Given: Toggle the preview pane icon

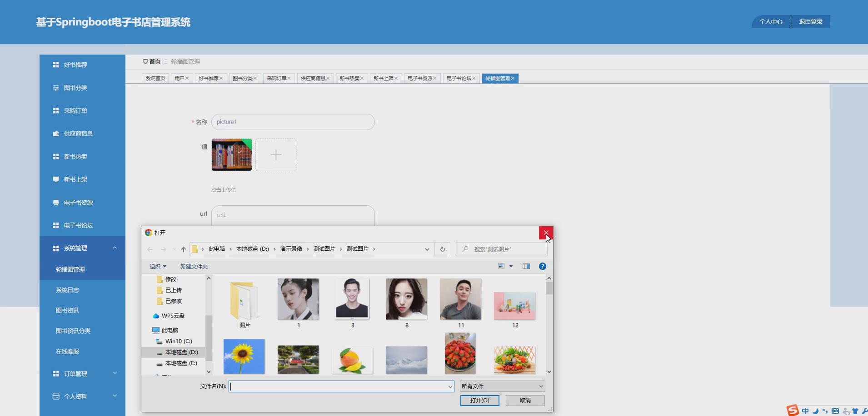Looking at the screenshot, I should click(526, 267).
